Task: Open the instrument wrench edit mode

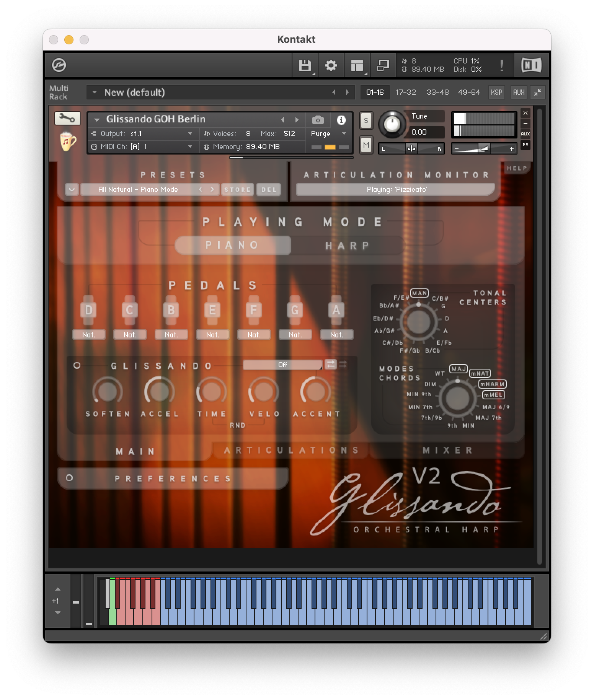Action: pos(67,118)
